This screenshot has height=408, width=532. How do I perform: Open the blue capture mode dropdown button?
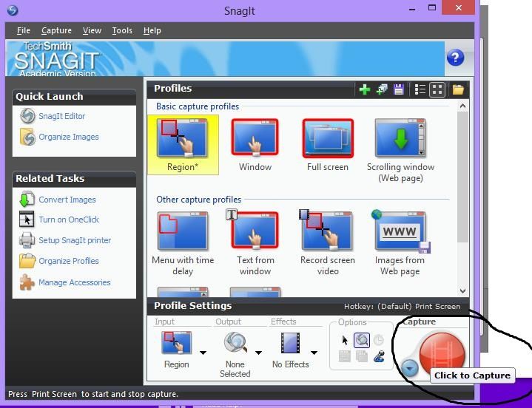[x=409, y=367]
